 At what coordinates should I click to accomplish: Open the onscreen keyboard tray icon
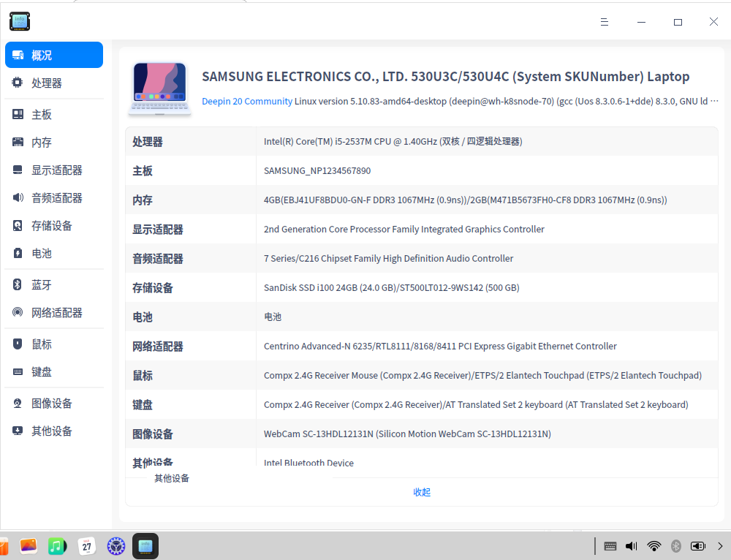[610, 546]
